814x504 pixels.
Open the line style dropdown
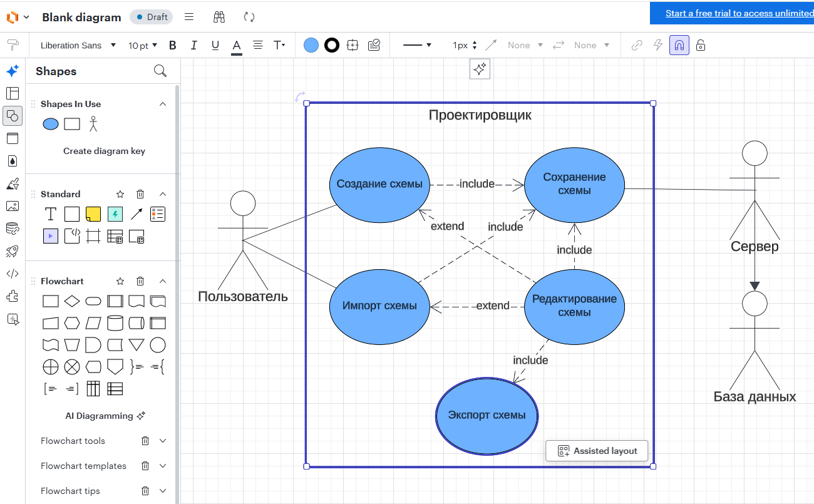pyautogui.click(x=417, y=45)
